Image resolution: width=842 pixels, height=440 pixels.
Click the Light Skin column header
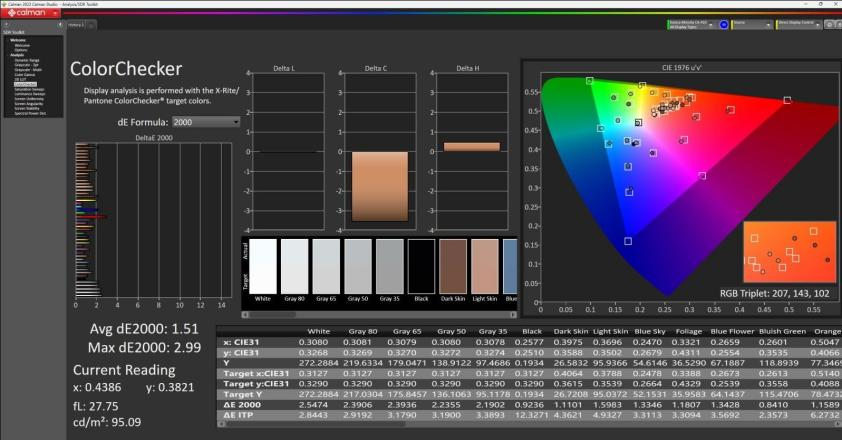tap(610, 331)
